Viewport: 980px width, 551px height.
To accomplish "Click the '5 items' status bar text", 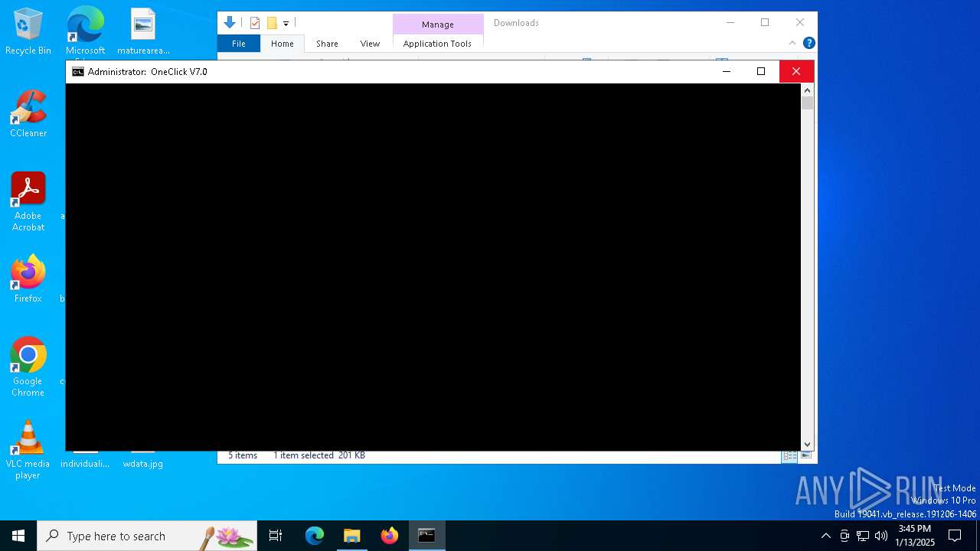I will click(243, 455).
